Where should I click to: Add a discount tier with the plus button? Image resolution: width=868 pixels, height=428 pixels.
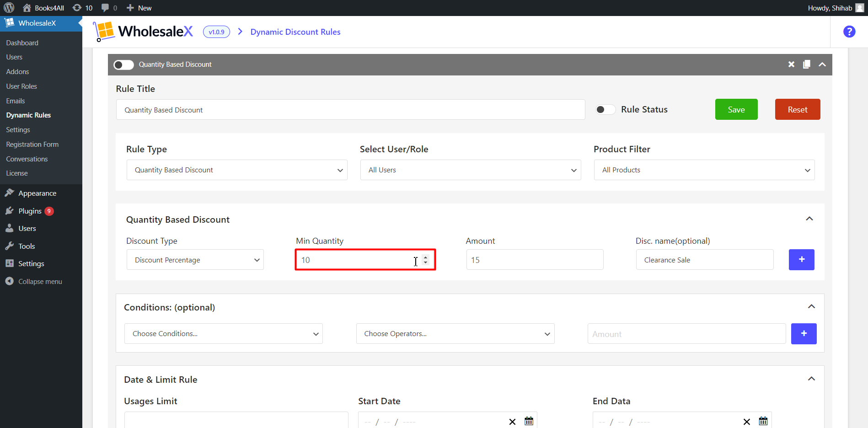coord(802,260)
